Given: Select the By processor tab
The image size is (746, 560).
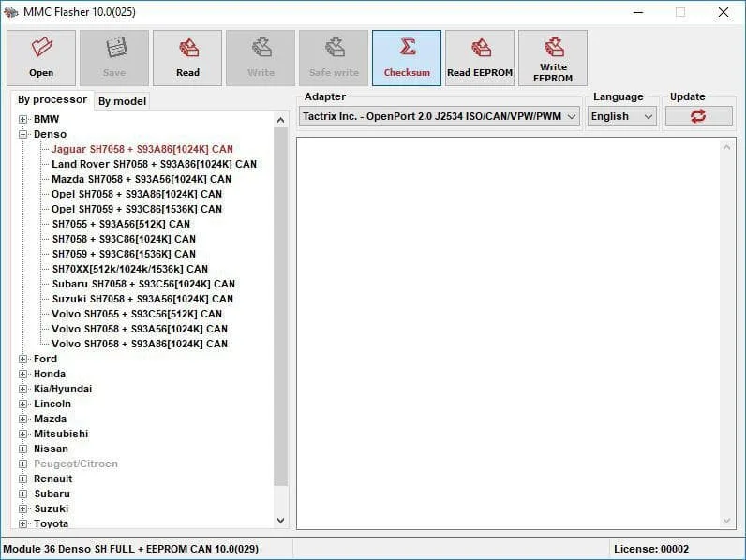Looking at the screenshot, I should 52,100.
